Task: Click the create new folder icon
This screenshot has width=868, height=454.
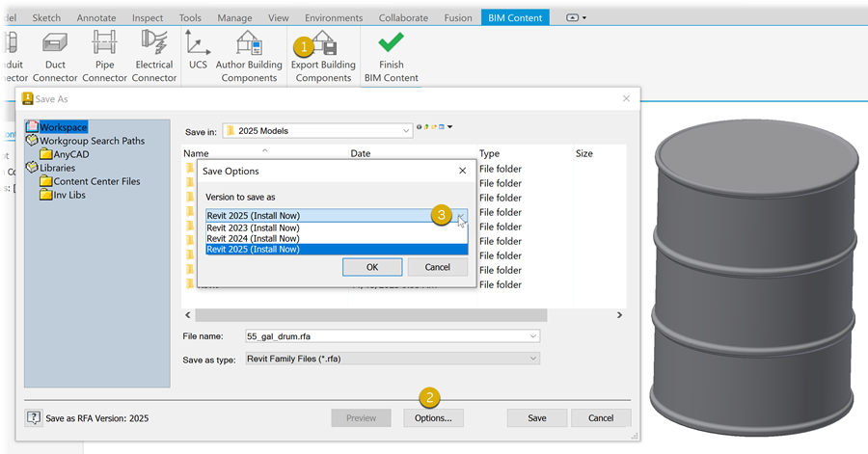Action: [x=434, y=126]
